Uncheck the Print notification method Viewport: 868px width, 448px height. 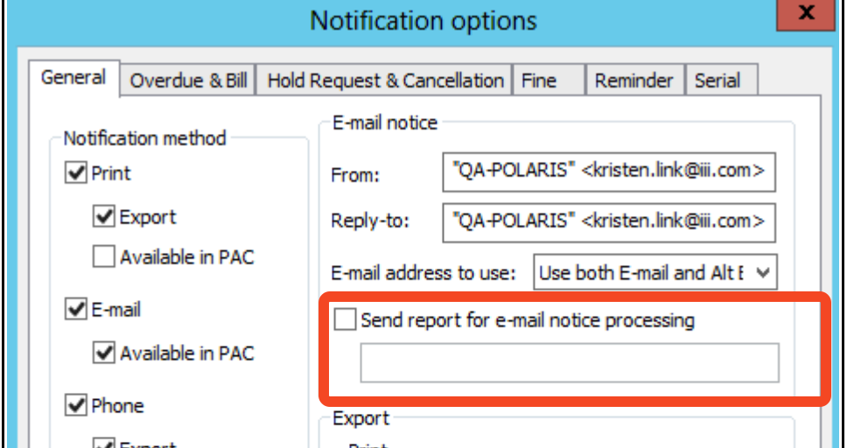coord(76,174)
